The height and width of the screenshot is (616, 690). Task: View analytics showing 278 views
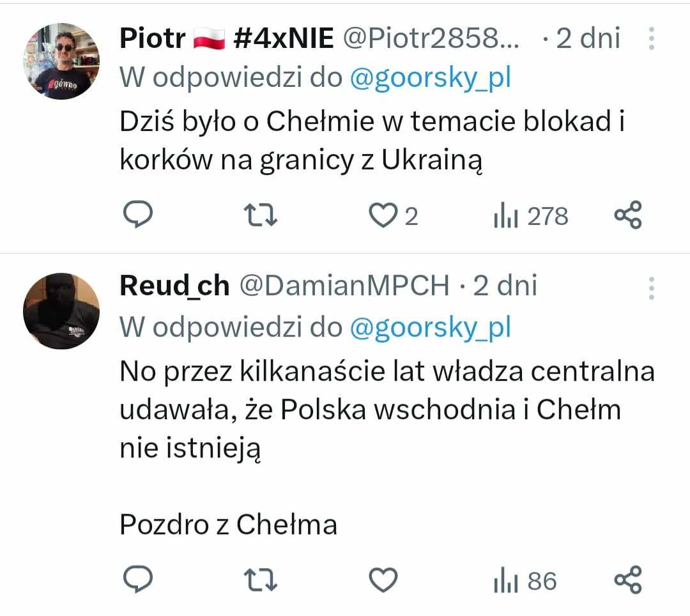(530, 217)
